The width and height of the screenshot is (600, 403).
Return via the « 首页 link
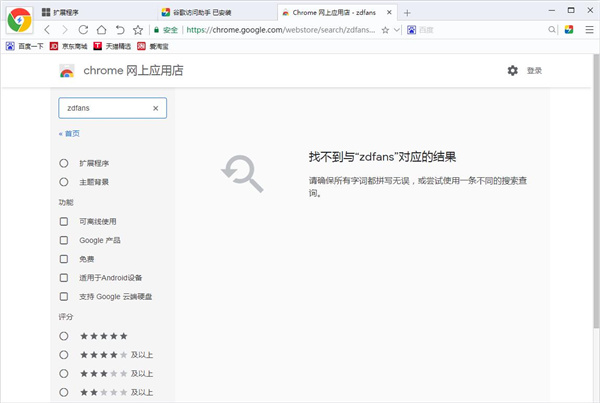(x=69, y=133)
